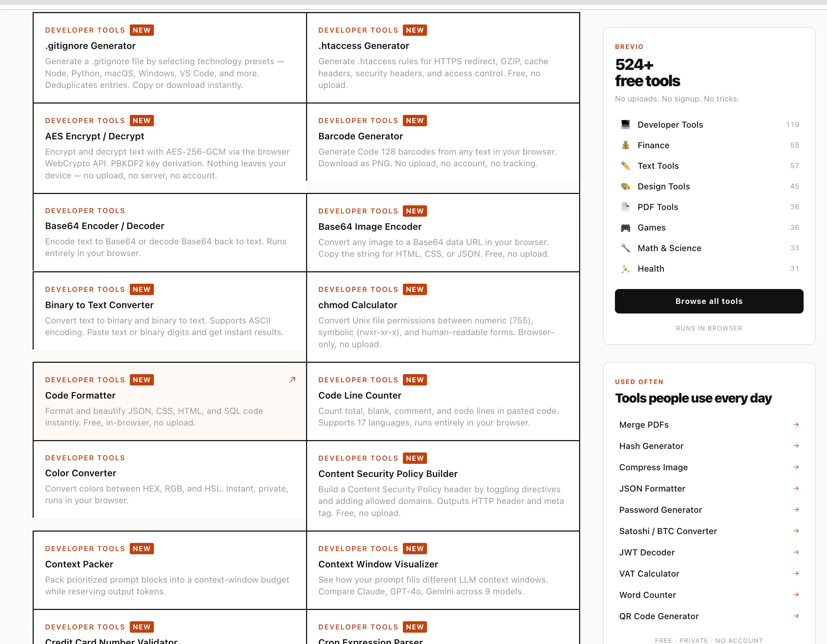Open the Base64 Encoder / Decoder tool

(x=170, y=233)
